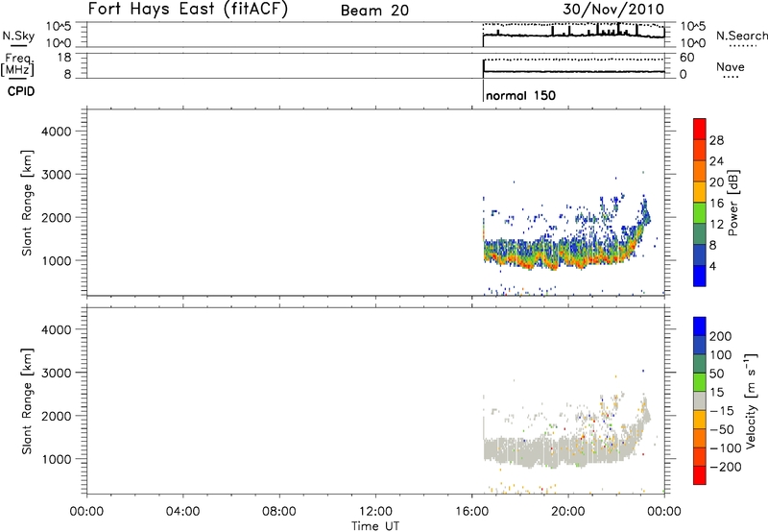Screen dimensions: 768x532
Task: Click the 'Beam 20' label
Action: pyautogui.click(x=374, y=11)
